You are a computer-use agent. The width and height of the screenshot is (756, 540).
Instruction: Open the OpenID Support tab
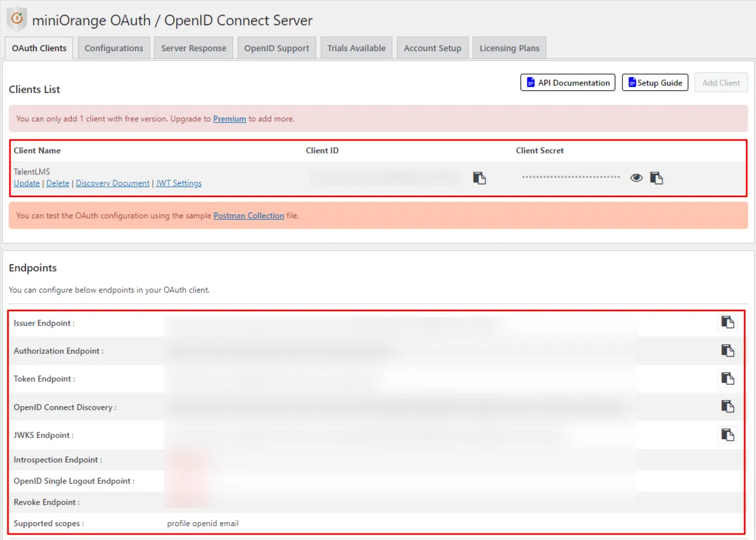pos(276,48)
